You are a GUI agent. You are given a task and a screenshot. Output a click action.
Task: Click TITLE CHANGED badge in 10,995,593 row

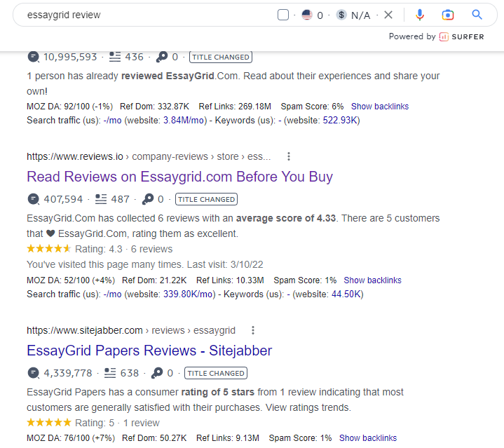[221, 57]
